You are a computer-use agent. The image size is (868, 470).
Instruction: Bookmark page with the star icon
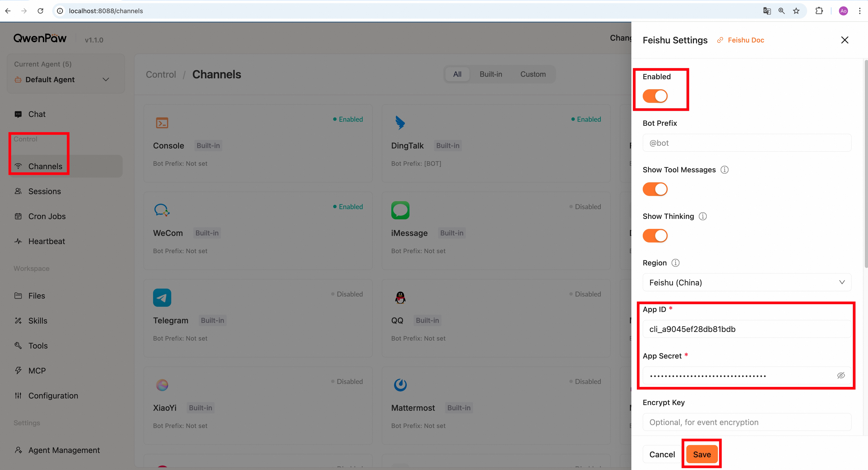pos(796,11)
